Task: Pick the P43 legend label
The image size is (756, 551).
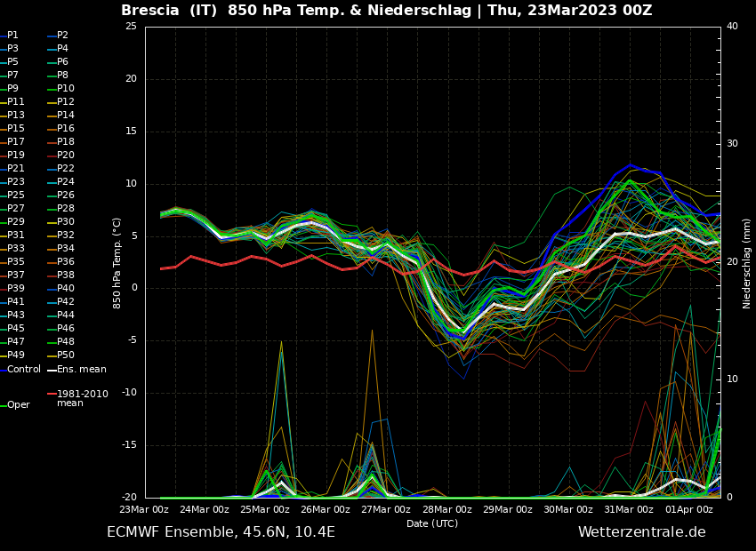Action: [x=15, y=315]
